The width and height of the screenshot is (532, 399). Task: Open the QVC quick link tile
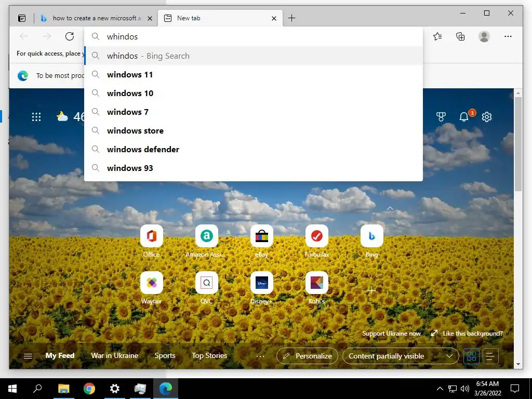tap(206, 283)
